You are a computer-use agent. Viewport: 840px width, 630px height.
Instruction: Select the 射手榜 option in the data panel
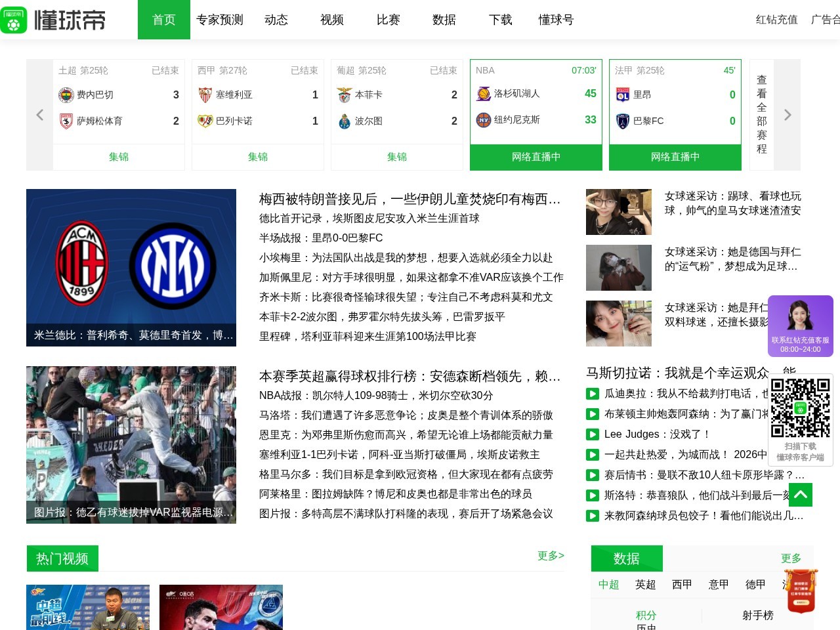tap(759, 616)
